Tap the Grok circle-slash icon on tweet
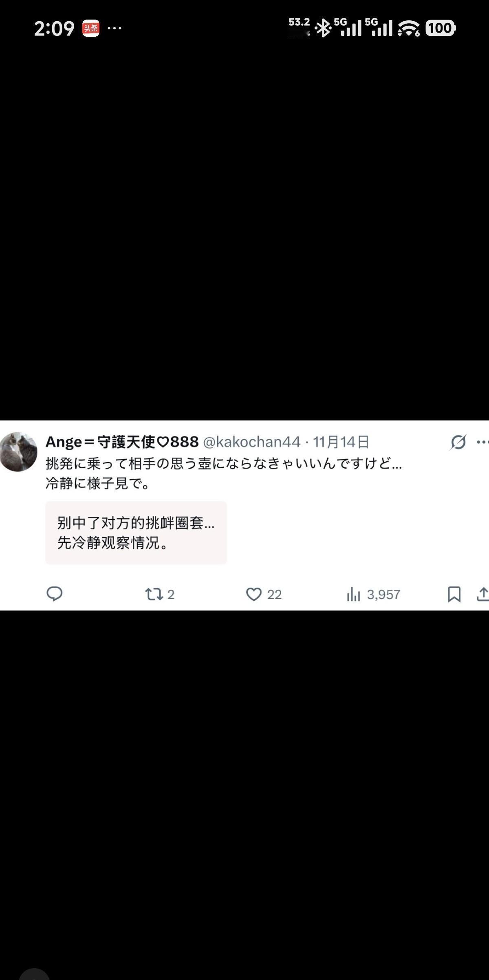This screenshot has height=980, width=489. pos(458,442)
